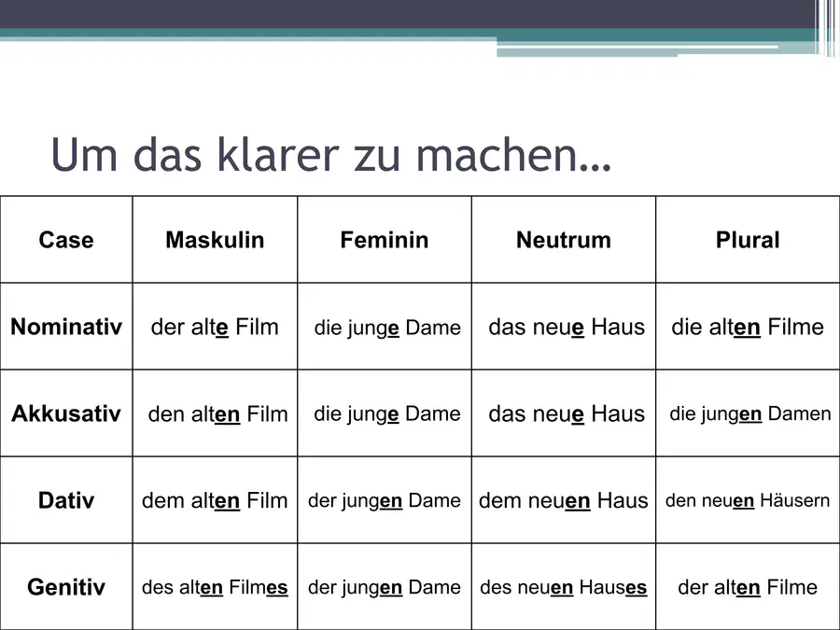Viewport: 840px width, 630px height.
Task: Select the "Maskulin" column header
Action: pos(215,240)
